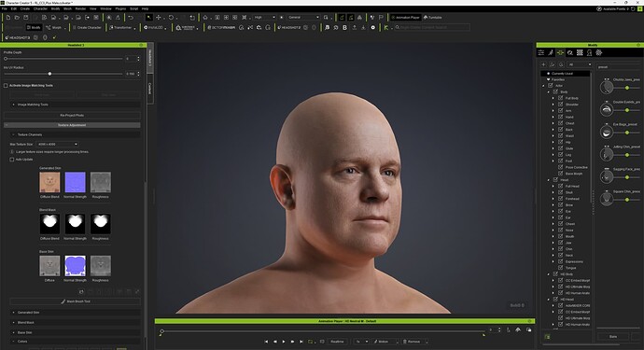644x350 pixels.
Task: Open the head profile tab in Modify panel
Action: (x=589, y=52)
